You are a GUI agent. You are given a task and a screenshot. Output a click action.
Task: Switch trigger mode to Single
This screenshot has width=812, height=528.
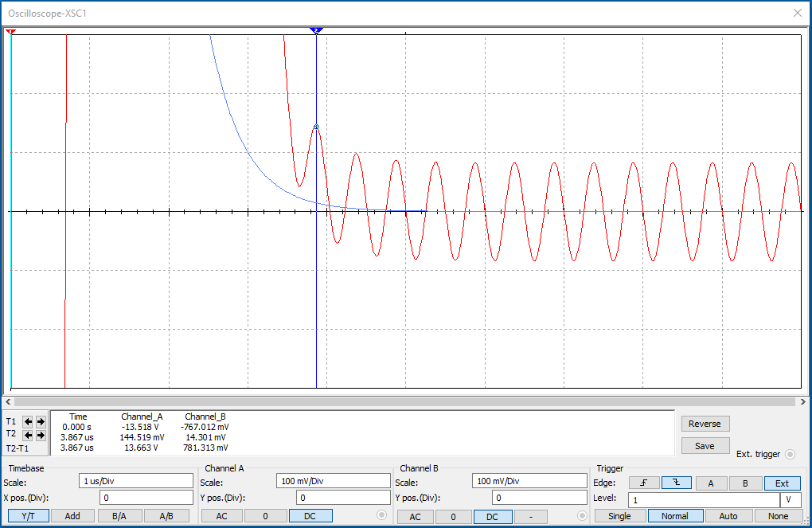pos(619,516)
